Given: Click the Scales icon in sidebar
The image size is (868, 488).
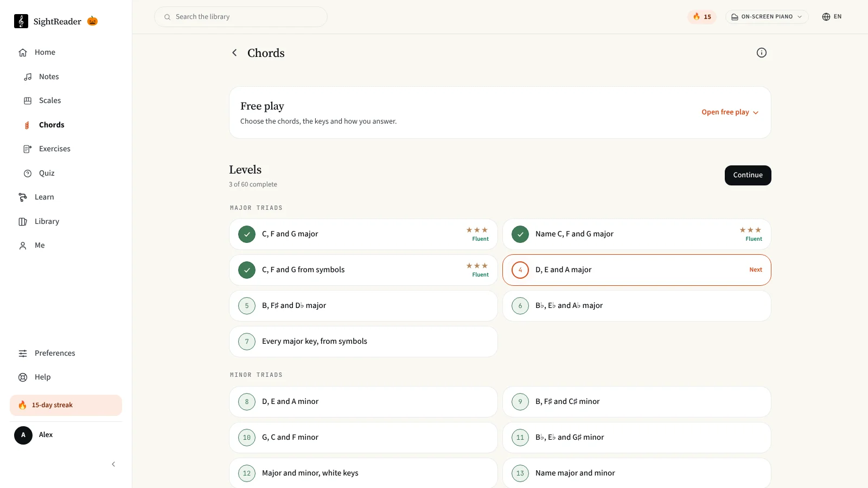Looking at the screenshot, I should coord(28,101).
